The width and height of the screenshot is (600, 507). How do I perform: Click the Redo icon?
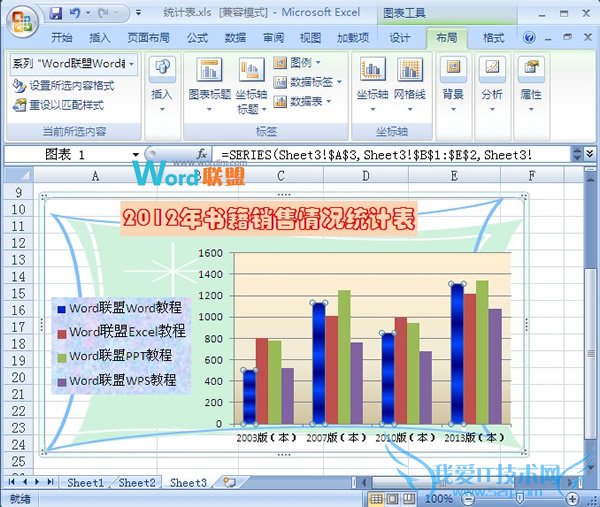103,13
